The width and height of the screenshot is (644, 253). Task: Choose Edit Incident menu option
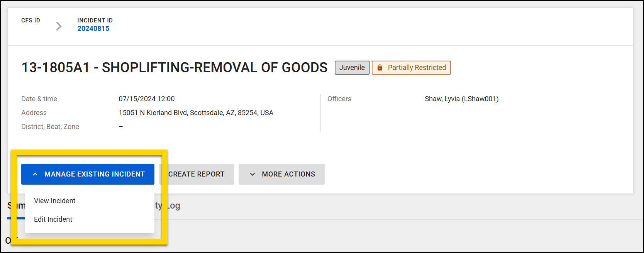point(53,219)
